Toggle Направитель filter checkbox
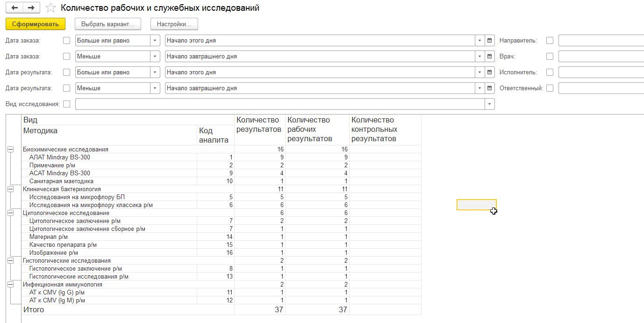The width and height of the screenshot is (644, 323). [x=550, y=41]
